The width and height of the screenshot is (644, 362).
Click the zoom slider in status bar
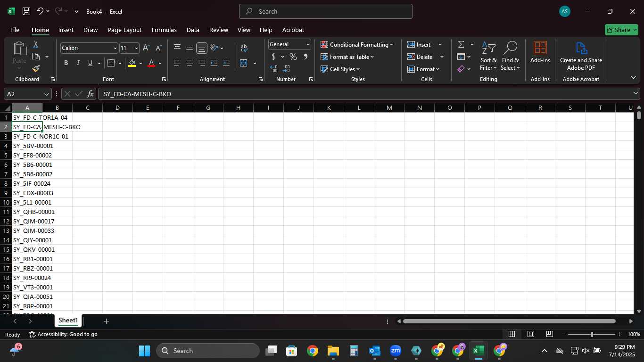coord(592,334)
